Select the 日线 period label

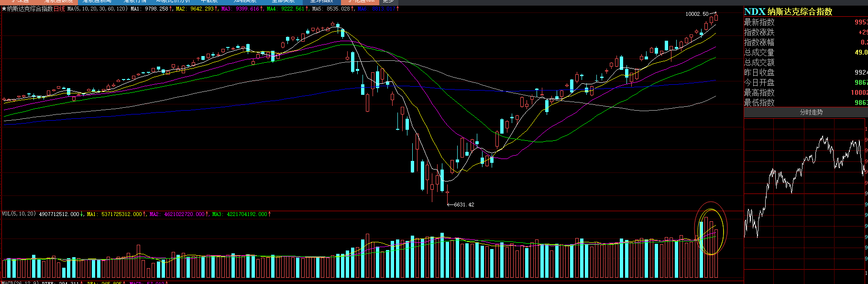59,9
